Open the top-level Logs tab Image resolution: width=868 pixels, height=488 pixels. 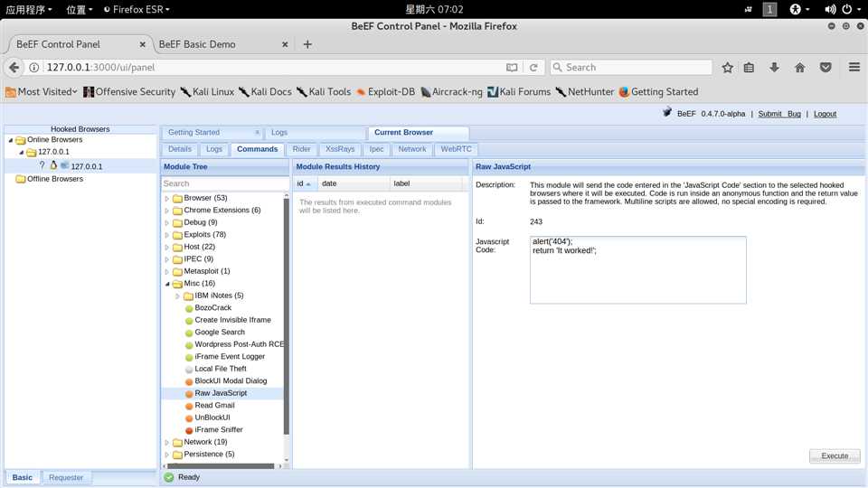[279, 133]
